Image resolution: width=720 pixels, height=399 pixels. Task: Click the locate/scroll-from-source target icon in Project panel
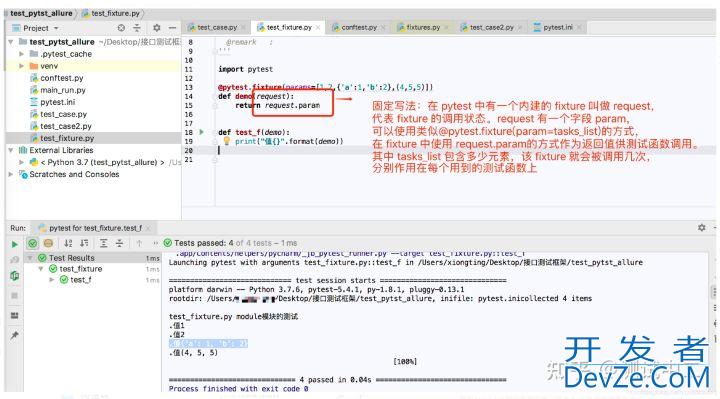tap(121, 28)
